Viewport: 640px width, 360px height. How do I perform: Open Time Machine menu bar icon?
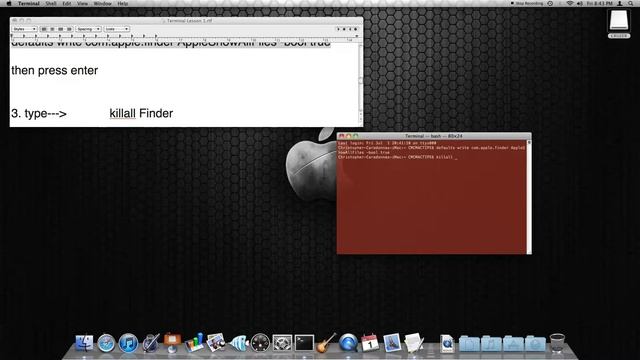(x=550, y=3)
